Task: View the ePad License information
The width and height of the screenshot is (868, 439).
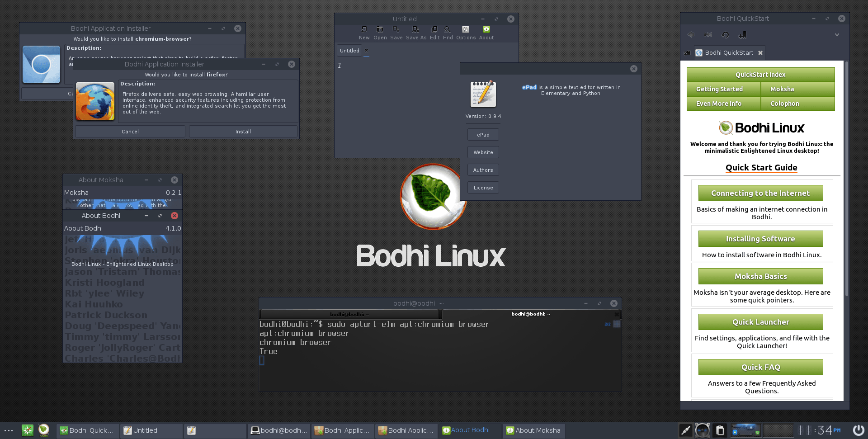Action: coord(483,187)
